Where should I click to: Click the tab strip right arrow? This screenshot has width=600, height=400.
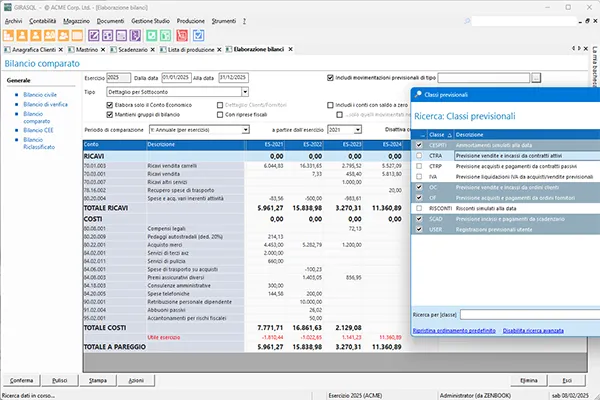[579, 48]
